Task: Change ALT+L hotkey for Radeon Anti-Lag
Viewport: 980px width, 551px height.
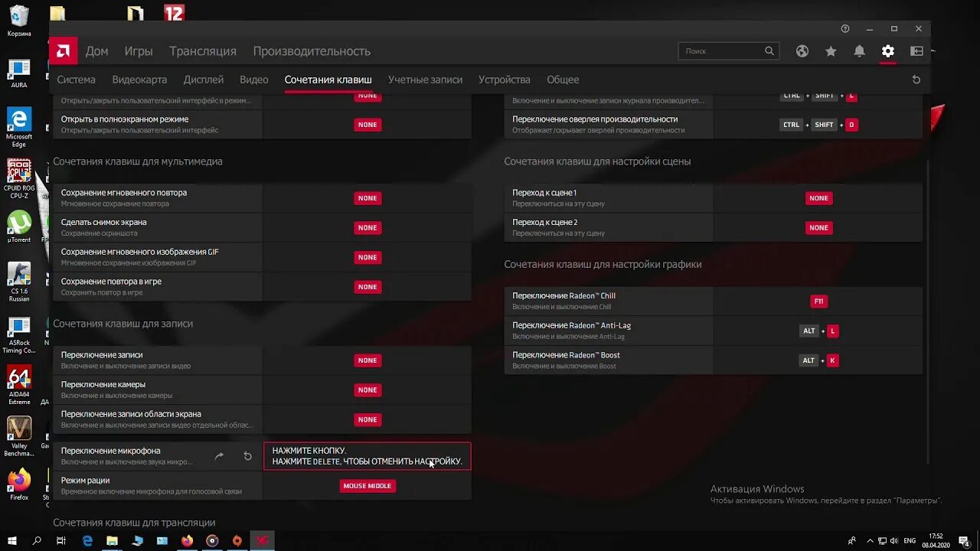Action: click(819, 331)
